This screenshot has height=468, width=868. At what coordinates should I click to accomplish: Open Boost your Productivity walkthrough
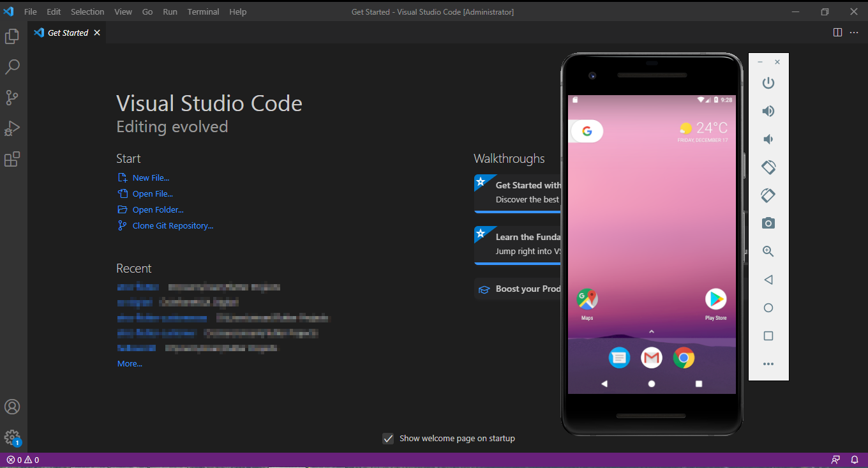click(518, 289)
